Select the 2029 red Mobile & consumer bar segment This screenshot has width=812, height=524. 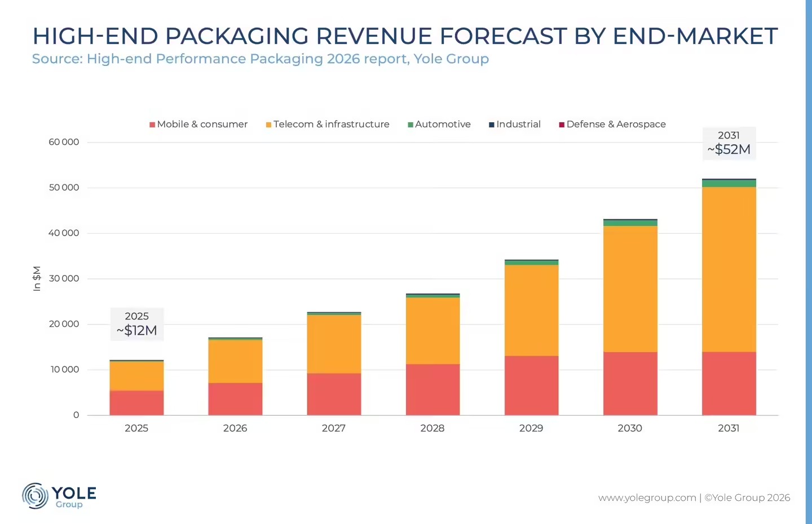click(531, 385)
